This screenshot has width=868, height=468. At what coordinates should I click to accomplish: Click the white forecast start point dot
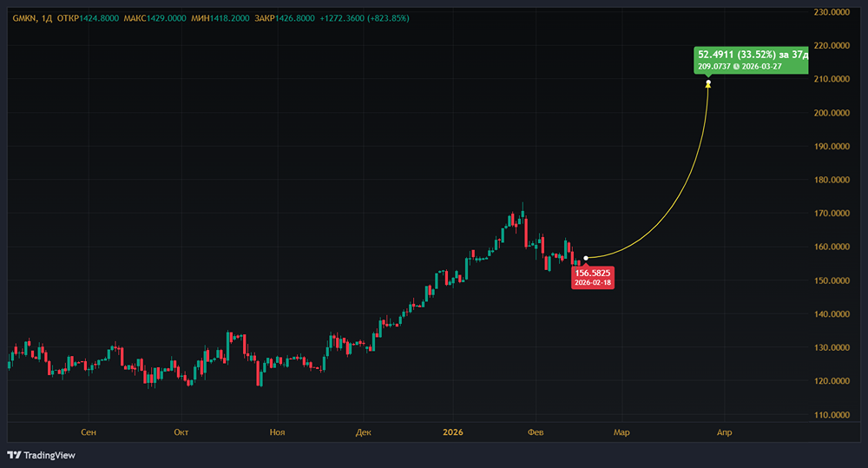tap(587, 258)
